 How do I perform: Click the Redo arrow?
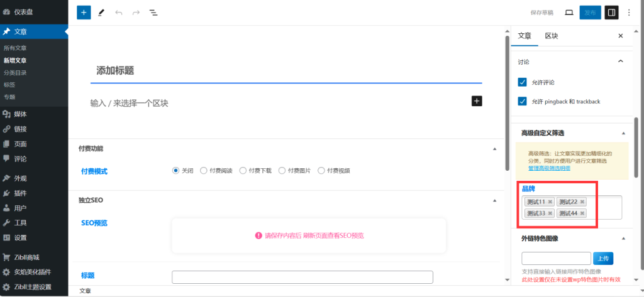136,13
